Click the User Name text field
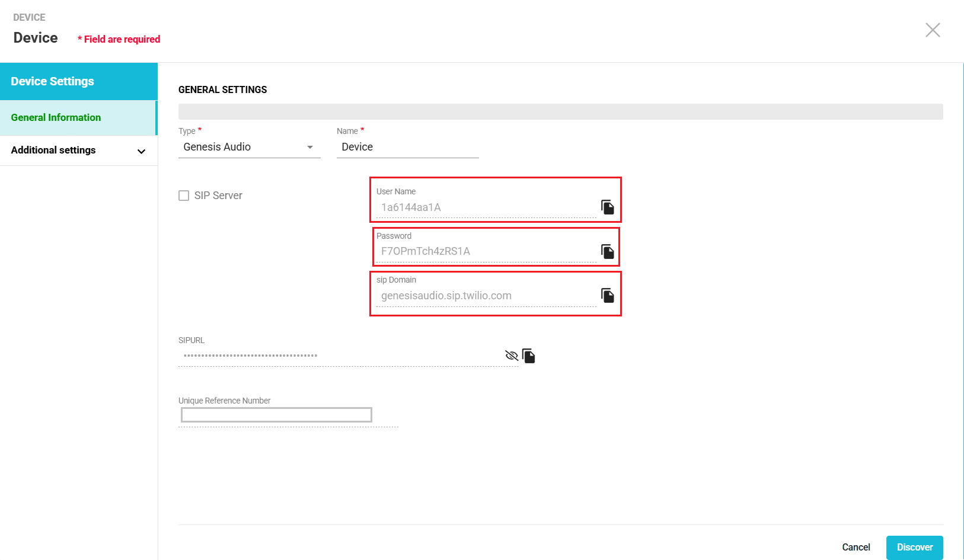964x560 pixels. tap(486, 207)
